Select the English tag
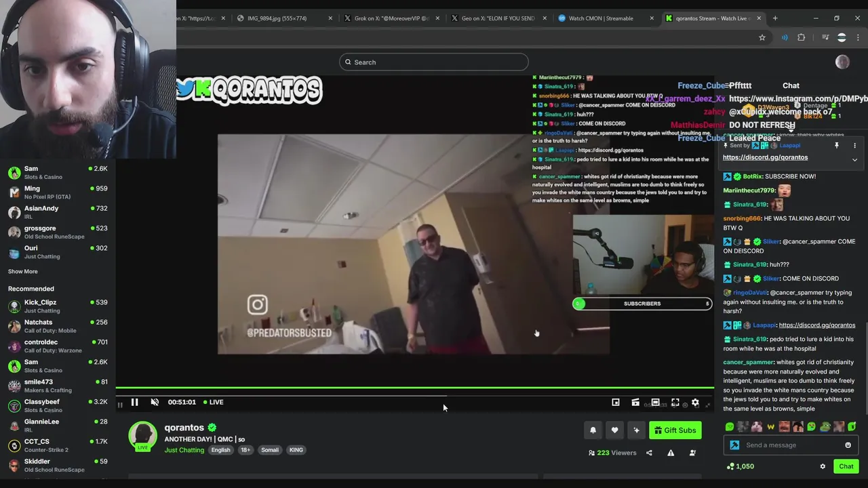The image size is (868, 488). click(220, 450)
